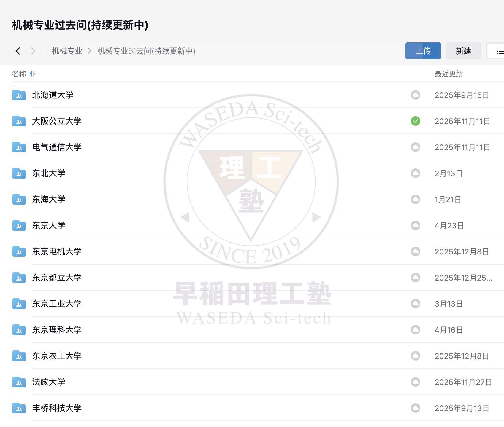Go forward with the right arrow
Viewport: 504px width, 427px height.
click(33, 51)
